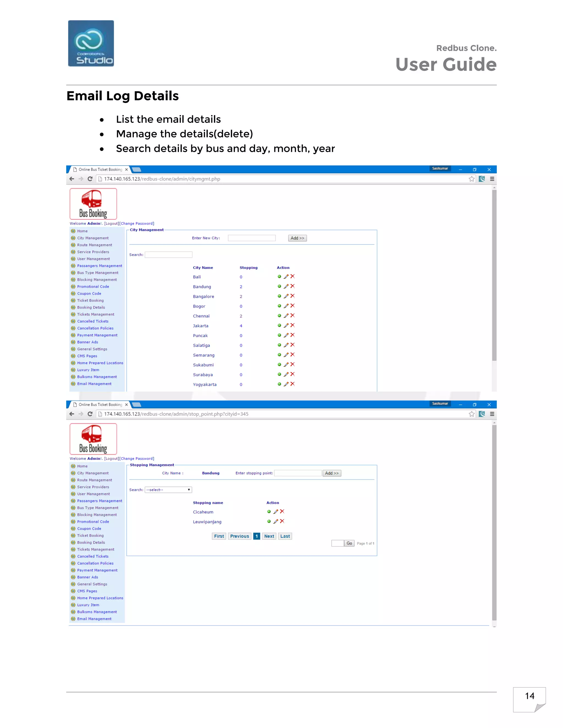Open hamburger menu in bottom browser

[492, 414]
